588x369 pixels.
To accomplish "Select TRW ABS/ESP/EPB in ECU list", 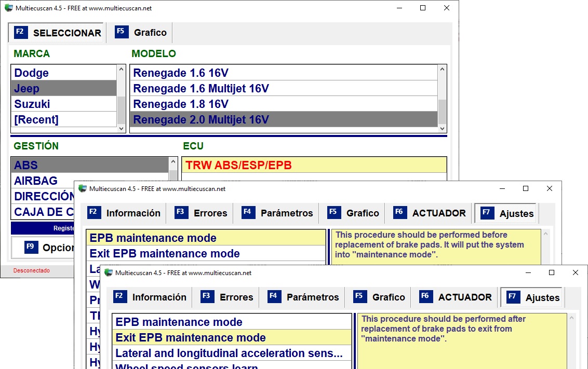I will (x=314, y=165).
